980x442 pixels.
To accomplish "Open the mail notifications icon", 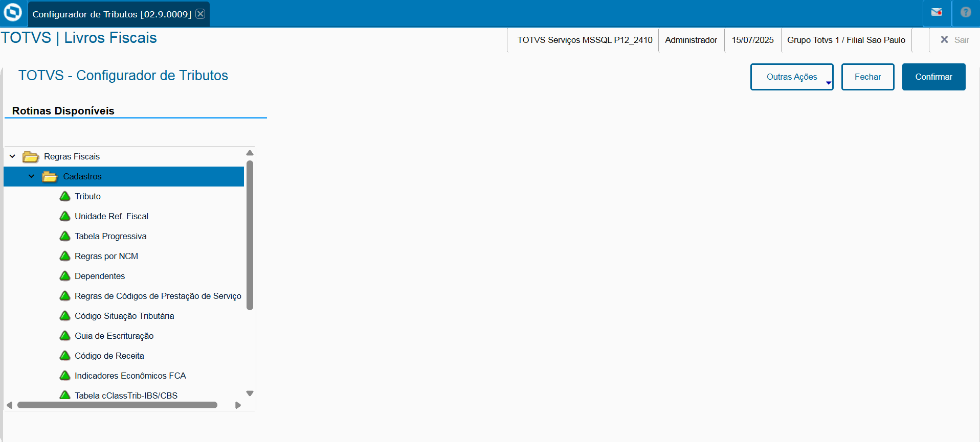I will (937, 12).
